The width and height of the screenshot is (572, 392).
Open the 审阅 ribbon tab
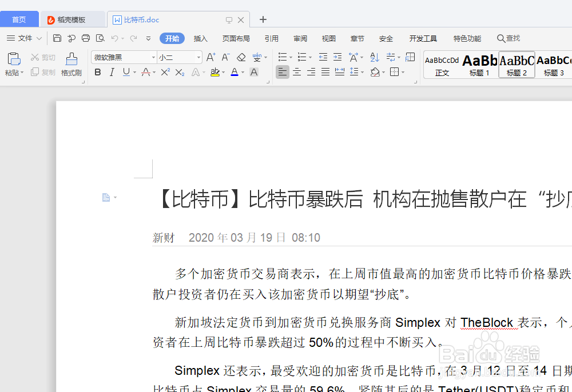click(300, 38)
